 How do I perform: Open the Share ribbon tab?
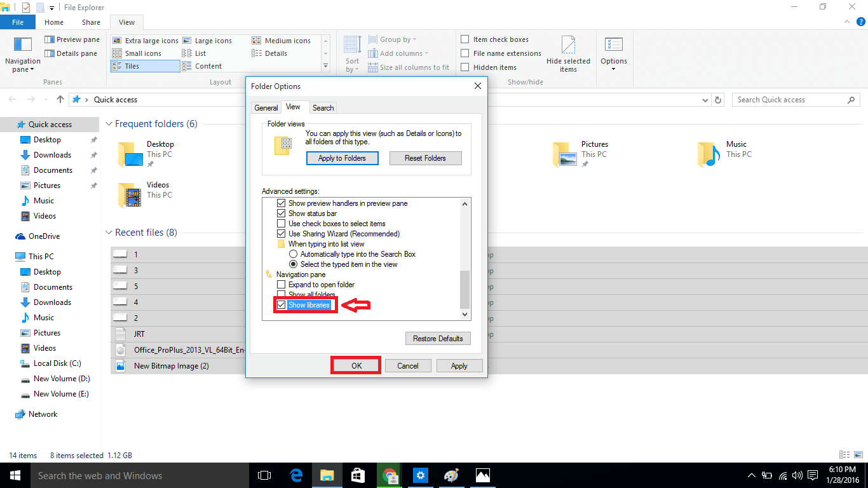pyautogui.click(x=91, y=22)
